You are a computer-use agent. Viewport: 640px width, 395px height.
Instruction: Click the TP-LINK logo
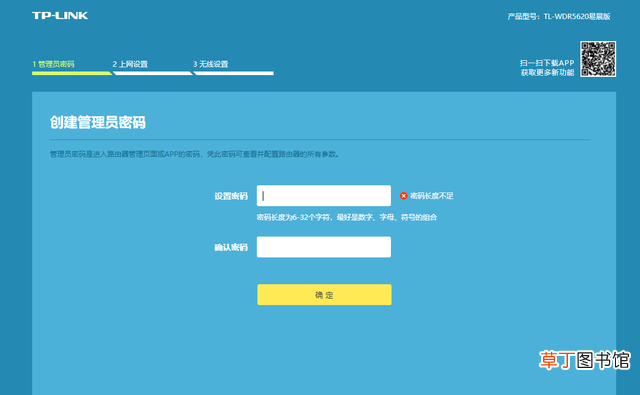pyautogui.click(x=60, y=16)
